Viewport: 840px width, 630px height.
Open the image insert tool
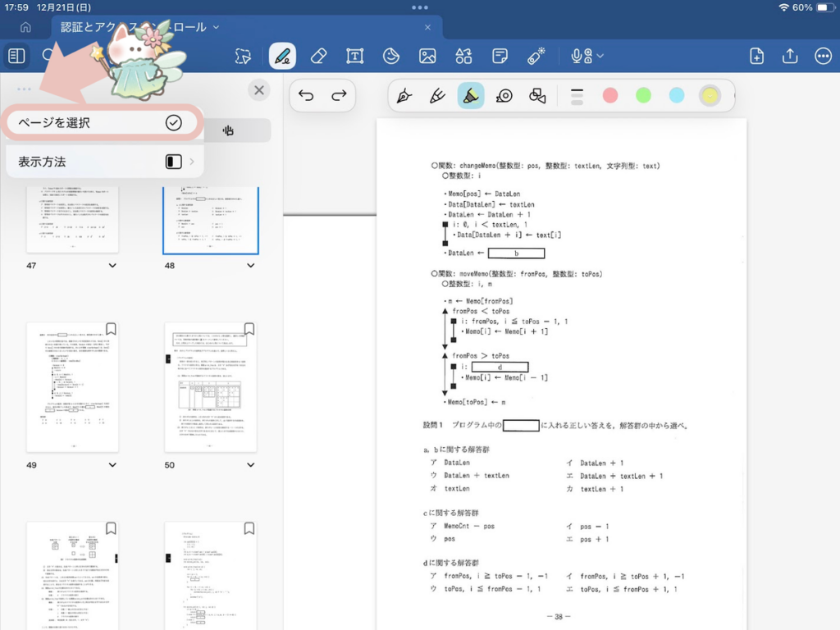tap(427, 56)
